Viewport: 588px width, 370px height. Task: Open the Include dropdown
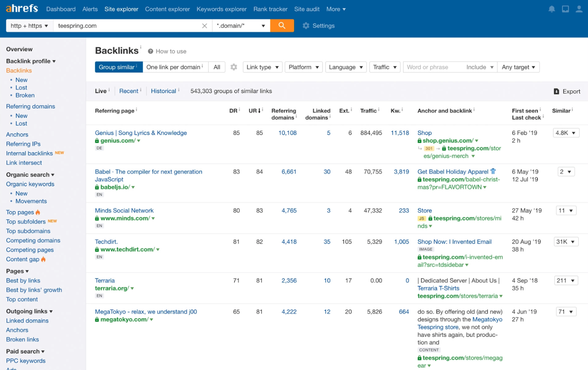(x=480, y=67)
